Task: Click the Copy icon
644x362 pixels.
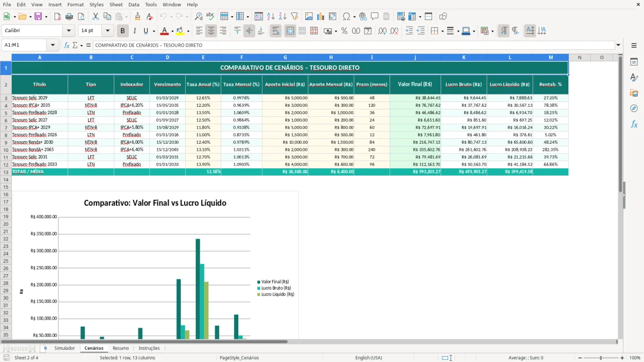Action: (107, 17)
